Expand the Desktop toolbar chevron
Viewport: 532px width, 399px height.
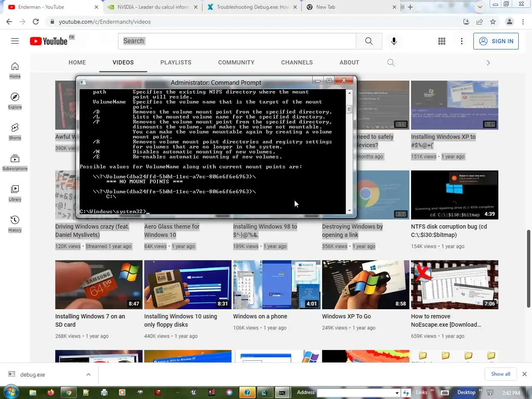(x=480, y=391)
